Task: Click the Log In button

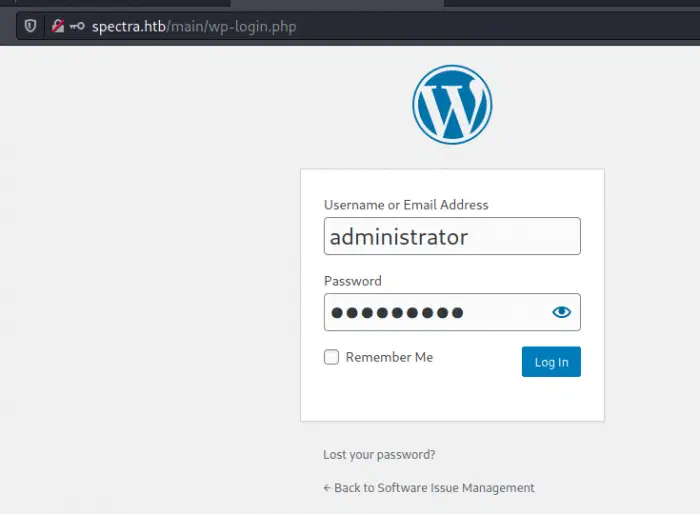Action: point(551,362)
